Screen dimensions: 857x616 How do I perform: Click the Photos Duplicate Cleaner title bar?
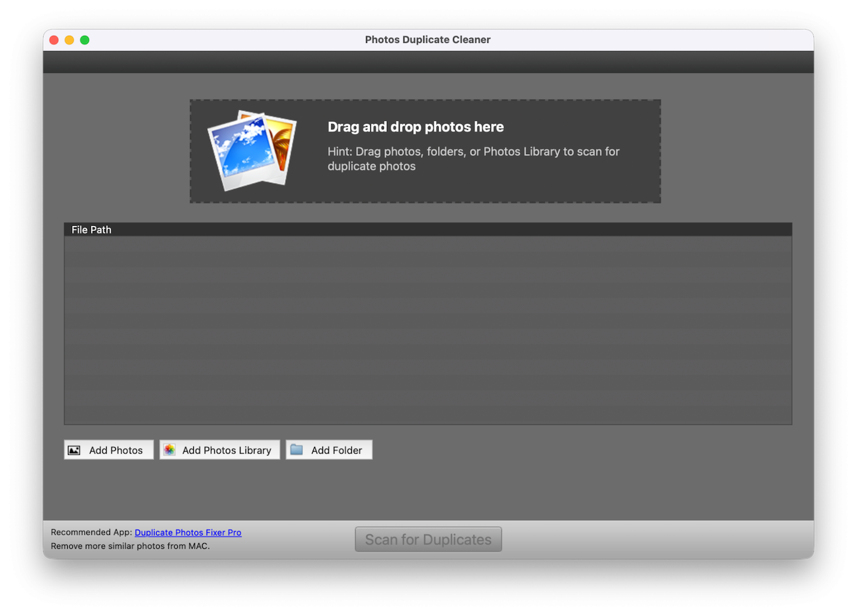427,40
